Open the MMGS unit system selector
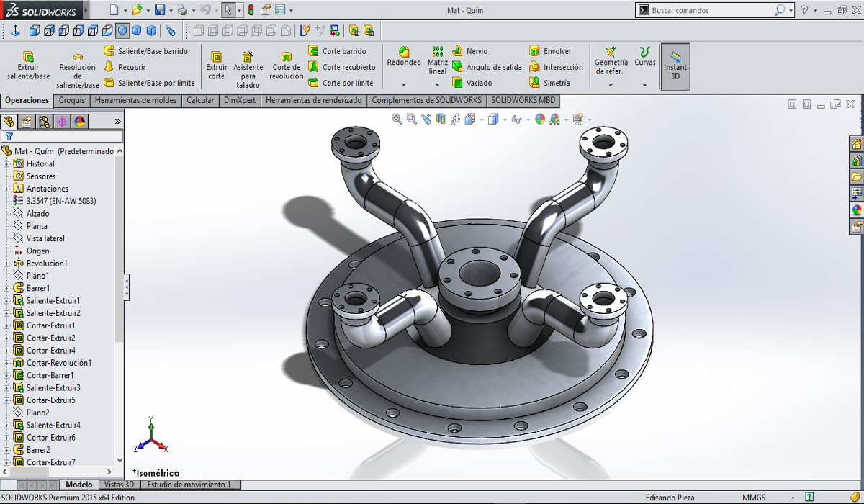 tap(754, 498)
